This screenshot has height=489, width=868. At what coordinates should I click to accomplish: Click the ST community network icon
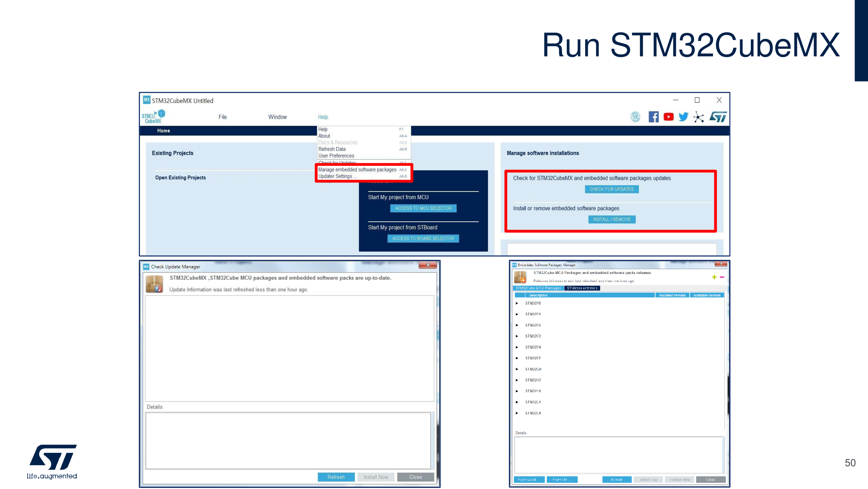pos(698,117)
